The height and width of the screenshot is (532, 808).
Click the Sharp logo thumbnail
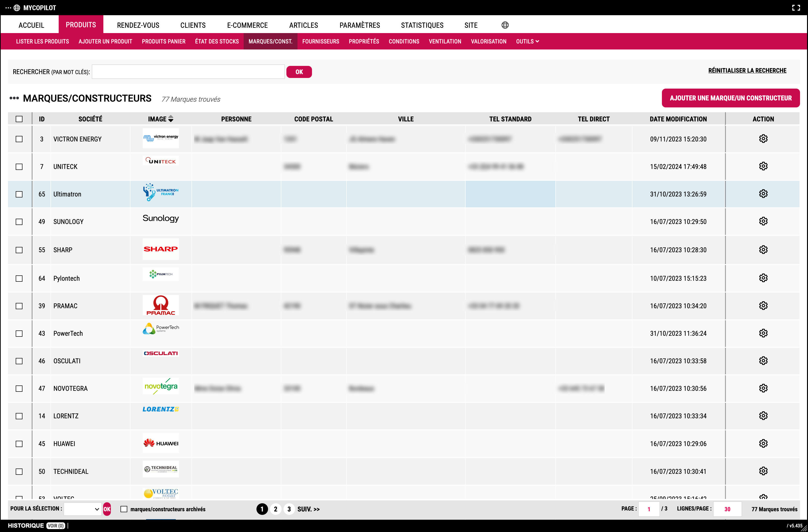pos(161,249)
